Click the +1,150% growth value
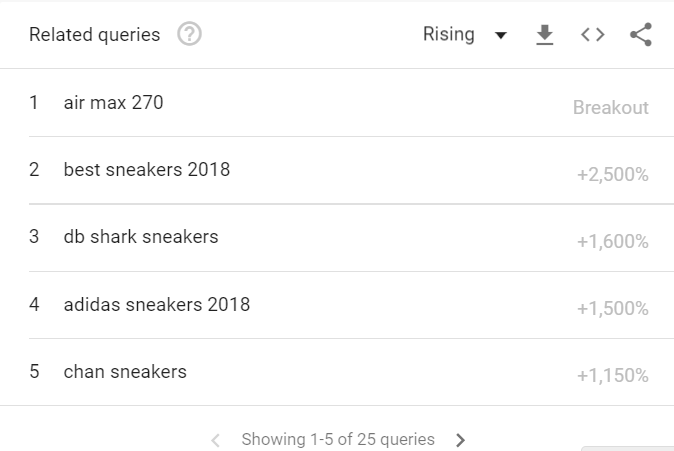This screenshot has height=451, width=674. 612,376
